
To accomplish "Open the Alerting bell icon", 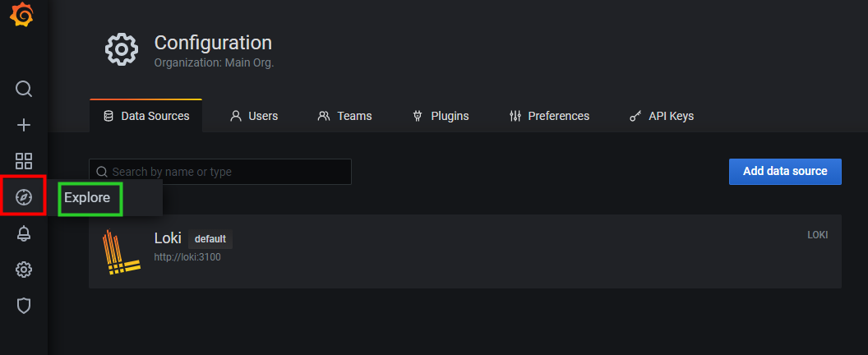I will click(x=23, y=233).
